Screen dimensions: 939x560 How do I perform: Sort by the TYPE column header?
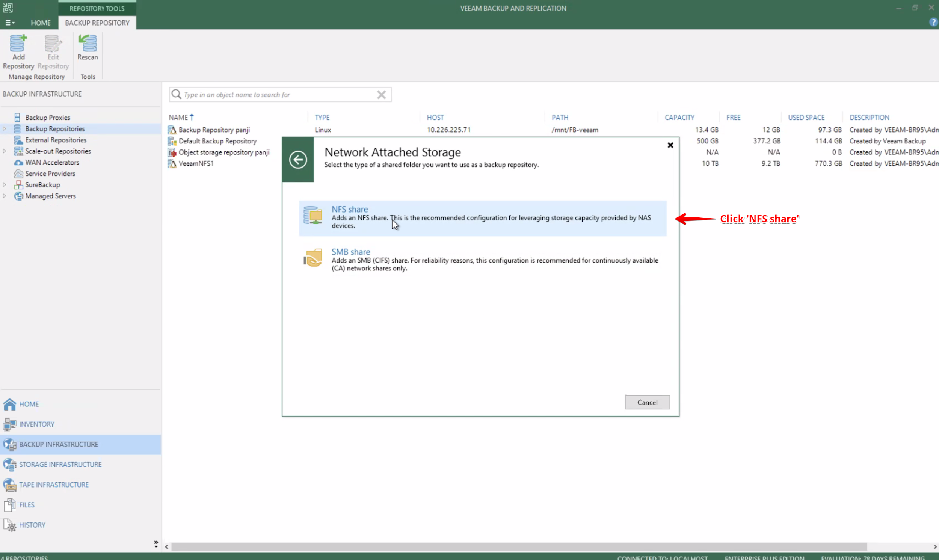point(322,117)
